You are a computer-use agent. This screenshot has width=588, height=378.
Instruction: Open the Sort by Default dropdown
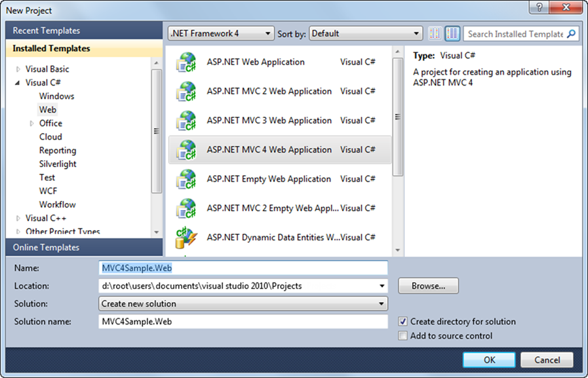click(x=366, y=33)
